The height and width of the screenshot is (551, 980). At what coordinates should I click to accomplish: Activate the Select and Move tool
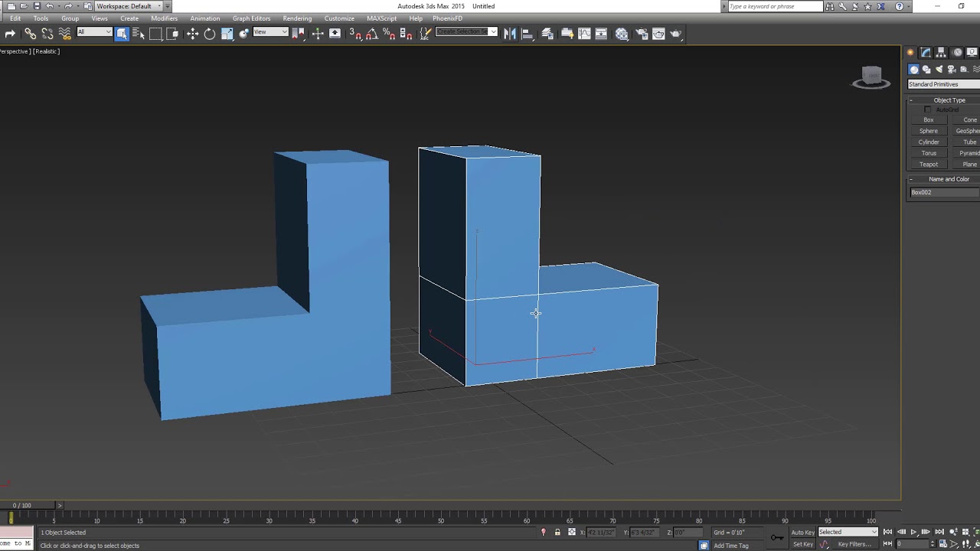pos(192,34)
